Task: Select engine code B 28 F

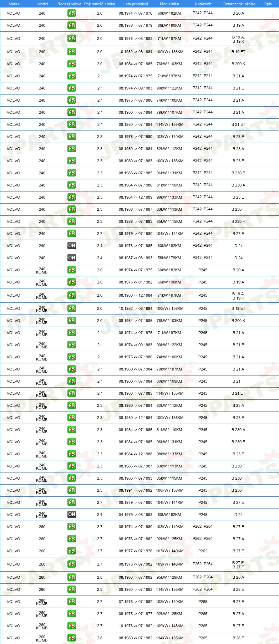Action: [238, 638]
